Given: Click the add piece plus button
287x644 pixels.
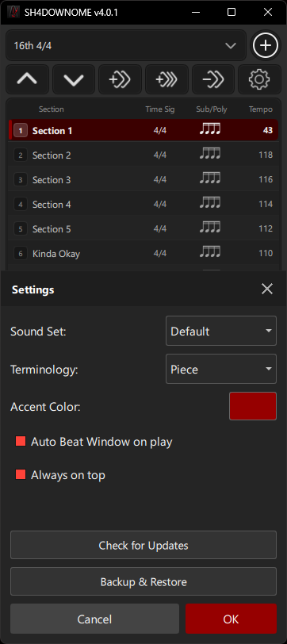Looking at the screenshot, I should point(266,45).
